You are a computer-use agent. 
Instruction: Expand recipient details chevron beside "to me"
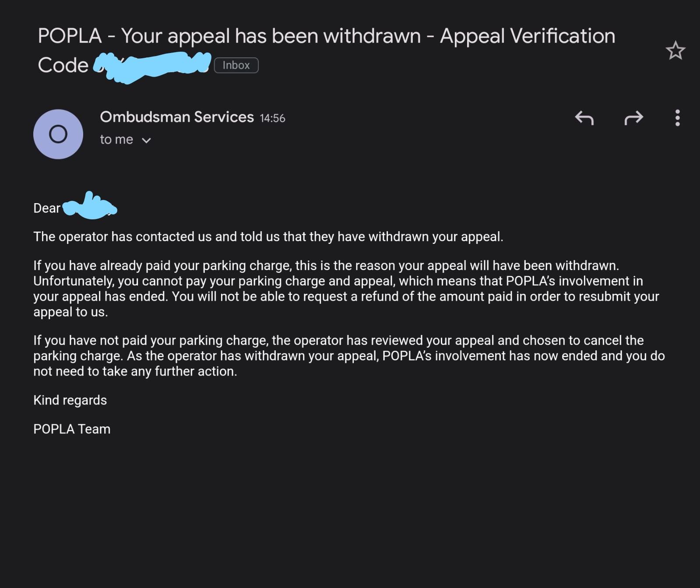coord(147,141)
